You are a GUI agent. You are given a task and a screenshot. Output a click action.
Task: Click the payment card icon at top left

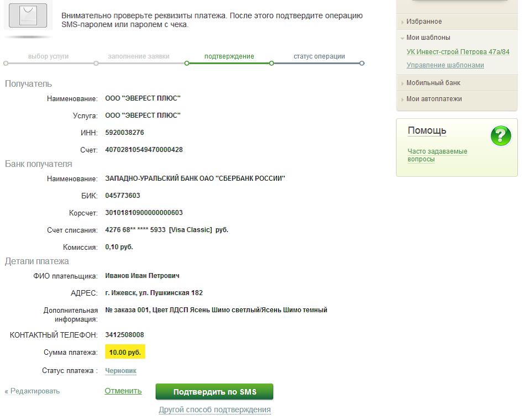coord(28,15)
